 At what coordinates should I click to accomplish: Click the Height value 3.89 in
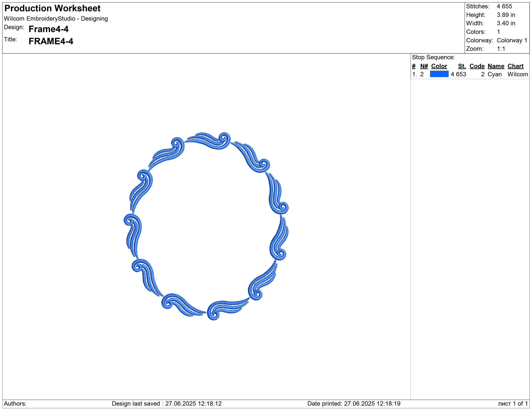[506, 15]
